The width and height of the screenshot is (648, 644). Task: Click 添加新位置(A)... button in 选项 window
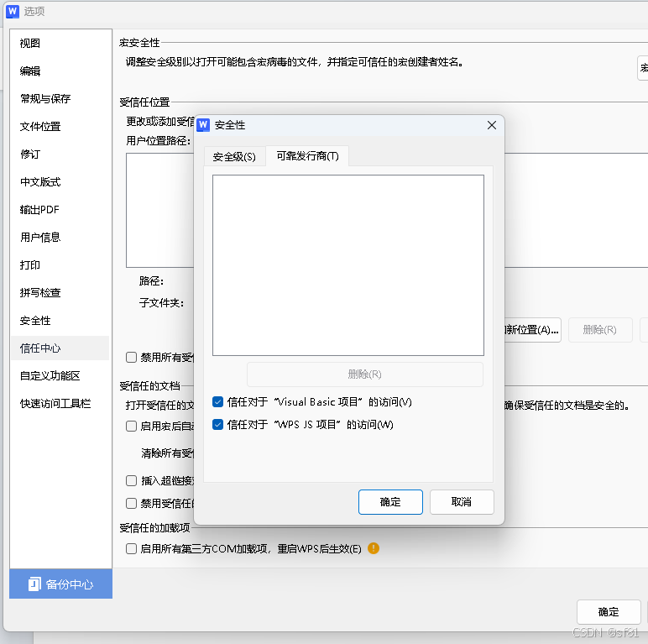[532, 329]
